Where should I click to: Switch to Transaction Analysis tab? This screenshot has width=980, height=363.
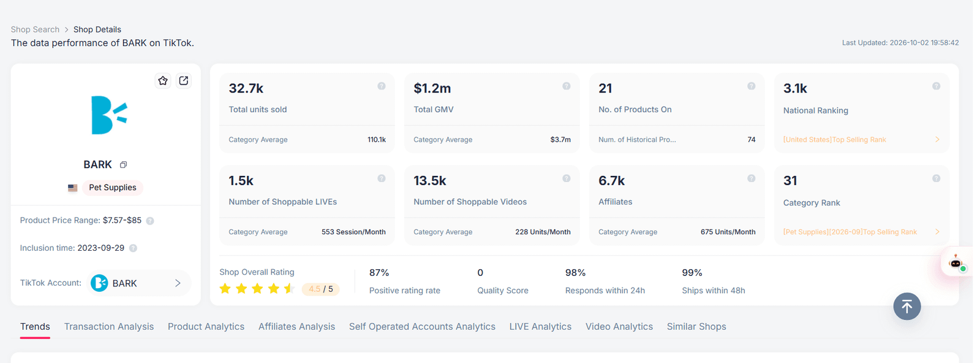click(109, 327)
